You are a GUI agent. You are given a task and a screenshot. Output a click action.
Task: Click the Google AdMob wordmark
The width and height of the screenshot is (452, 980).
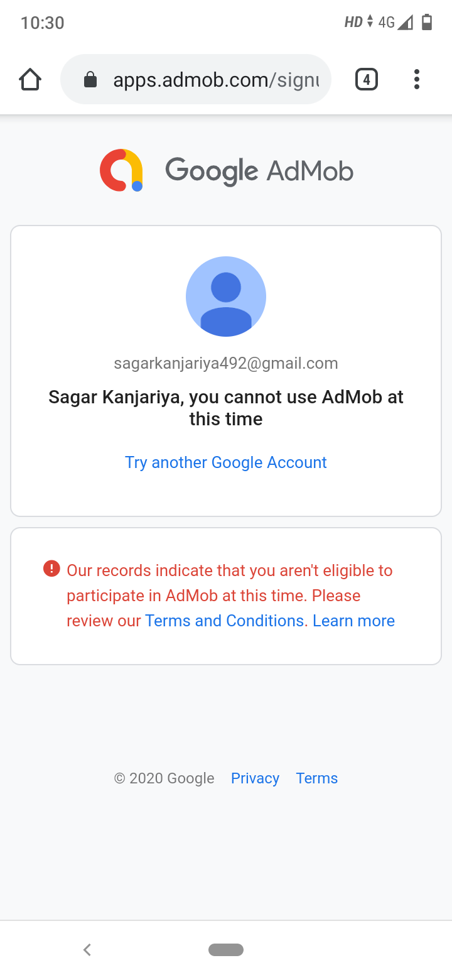(259, 171)
